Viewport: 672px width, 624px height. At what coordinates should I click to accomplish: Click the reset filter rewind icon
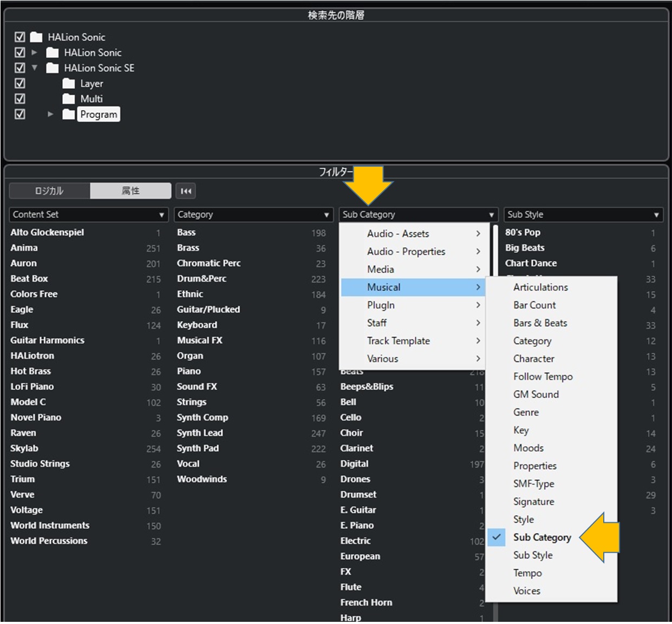pyautogui.click(x=185, y=191)
